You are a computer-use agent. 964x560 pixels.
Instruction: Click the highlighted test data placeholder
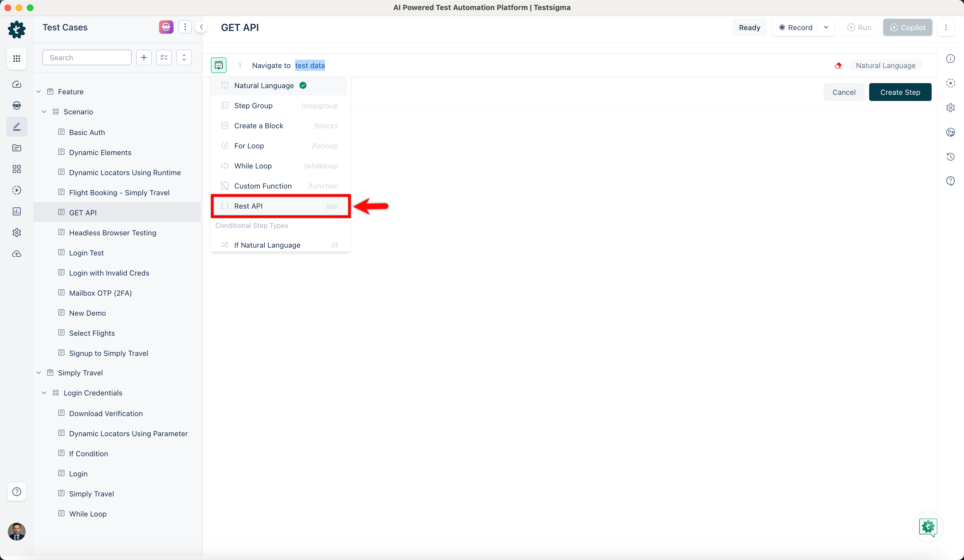[x=310, y=66]
